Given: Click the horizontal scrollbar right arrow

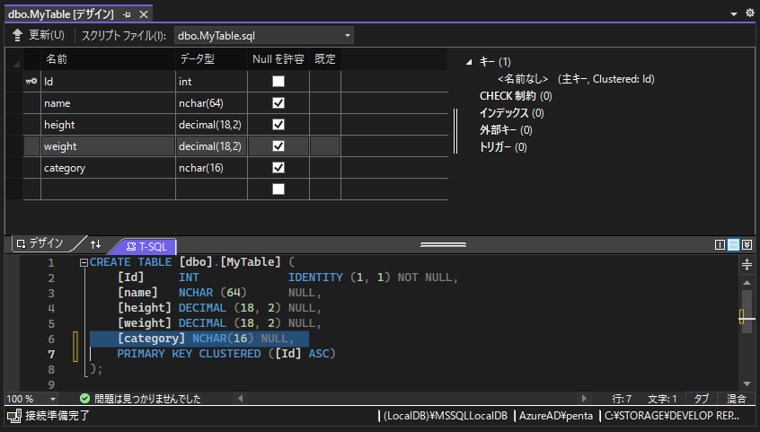Looking at the screenshot, I should (584, 399).
